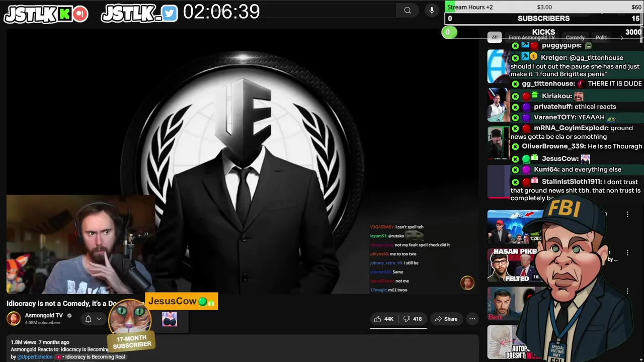Screen dimensions: 644x362
Task: Click the like thumbs-up button showing 44K
Action: [383, 319]
